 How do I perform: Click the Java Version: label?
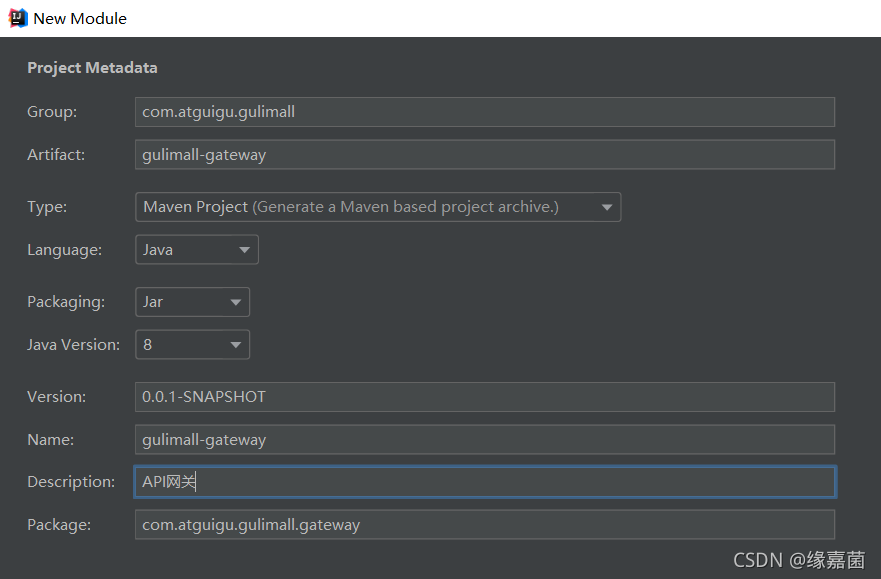click(73, 344)
